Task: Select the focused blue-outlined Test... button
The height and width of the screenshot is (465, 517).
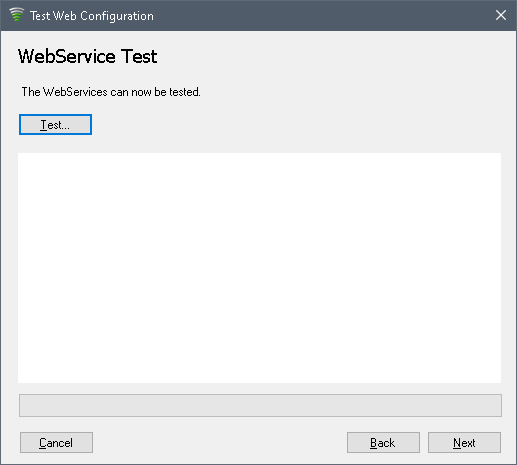Action: coord(55,125)
